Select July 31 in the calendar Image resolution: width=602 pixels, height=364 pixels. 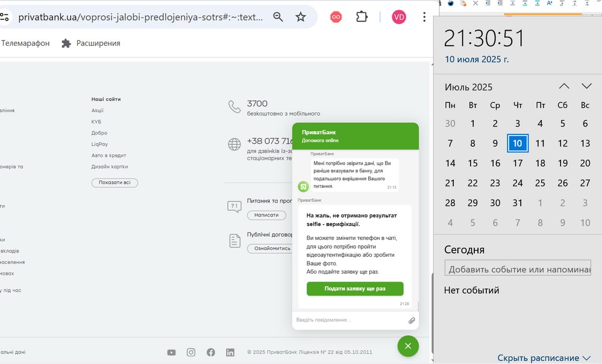518,202
